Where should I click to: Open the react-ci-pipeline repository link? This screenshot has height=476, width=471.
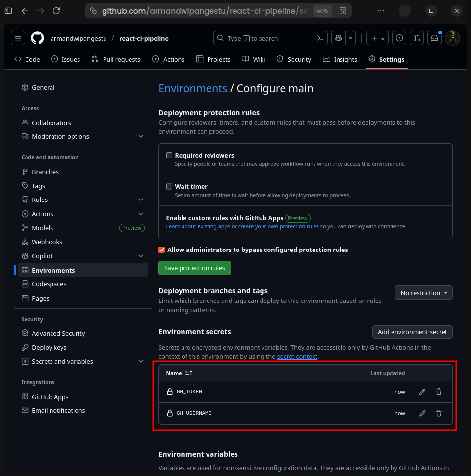[x=144, y=38]
